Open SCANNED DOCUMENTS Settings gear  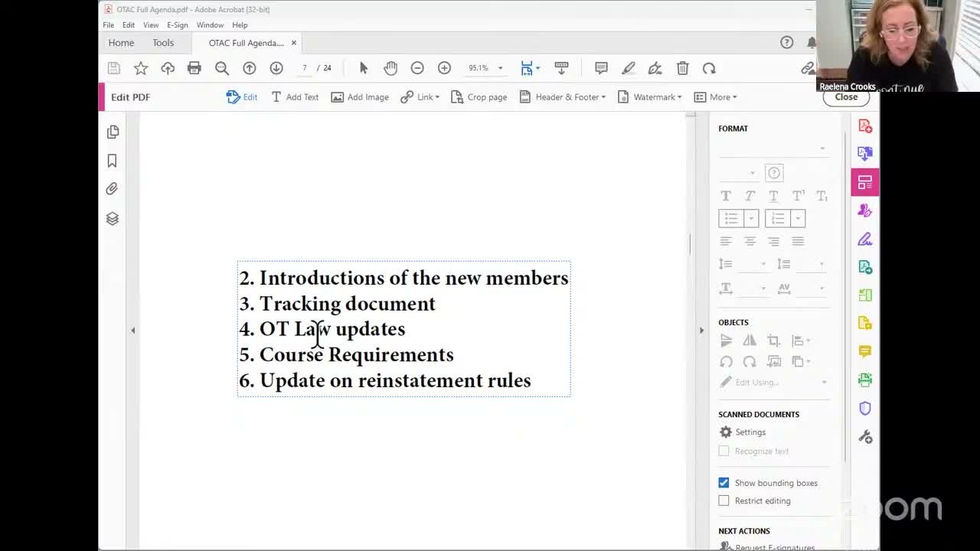(x=726, y=432)
